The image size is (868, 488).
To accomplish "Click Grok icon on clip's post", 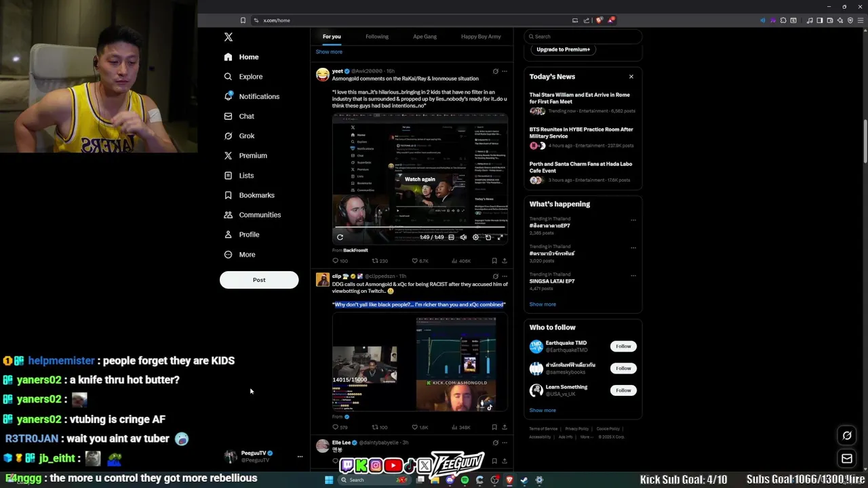I will tap(495, 277).
